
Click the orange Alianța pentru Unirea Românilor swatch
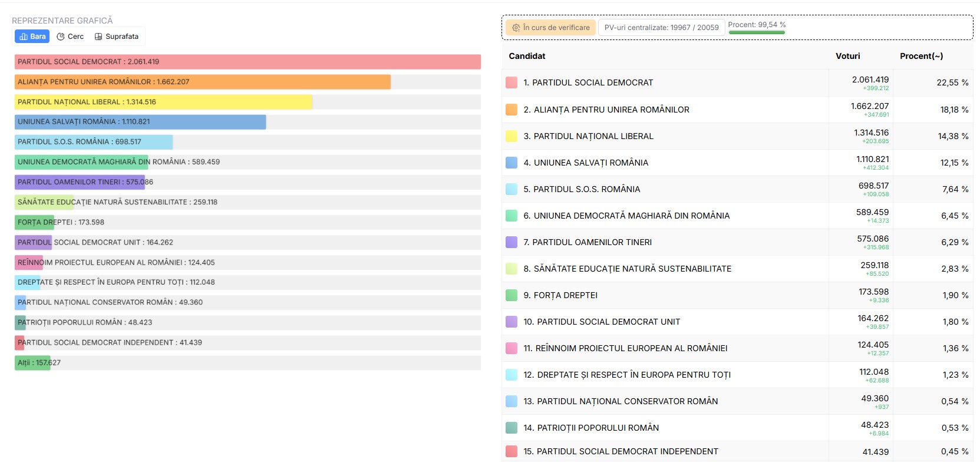(x=512, y=110)
